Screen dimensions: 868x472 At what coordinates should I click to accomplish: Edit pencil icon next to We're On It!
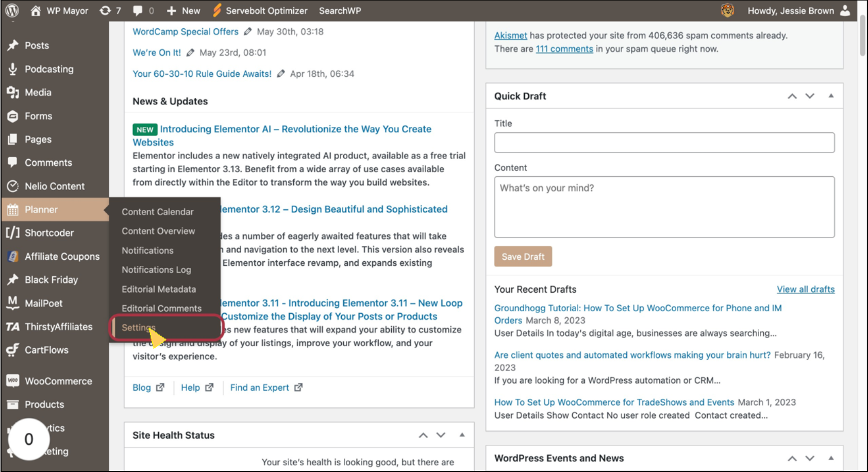190,53
